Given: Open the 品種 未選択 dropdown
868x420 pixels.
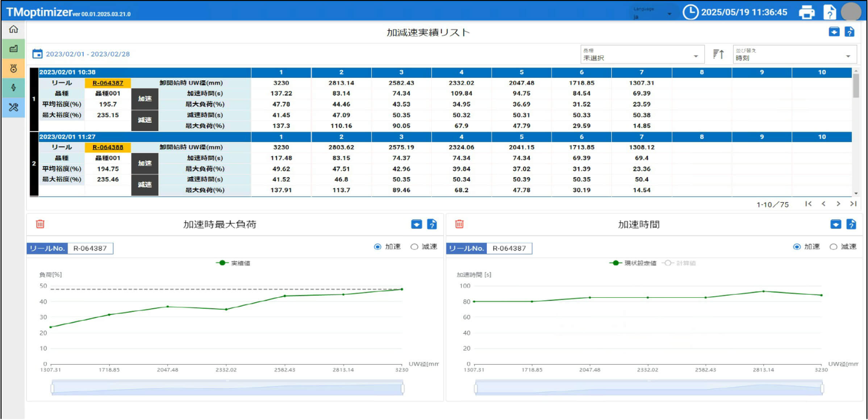Looking at the screenshot, I should 642,55.
